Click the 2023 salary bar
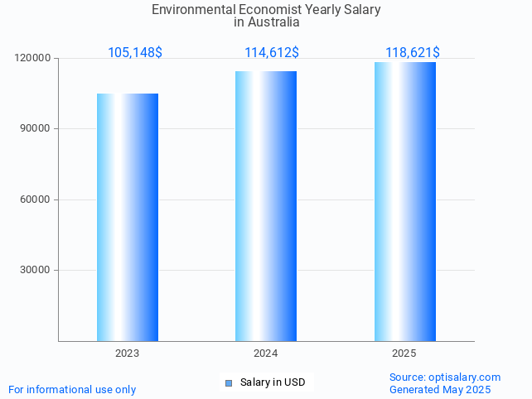This screenshot has width=532, height=399. coord(127,217)
